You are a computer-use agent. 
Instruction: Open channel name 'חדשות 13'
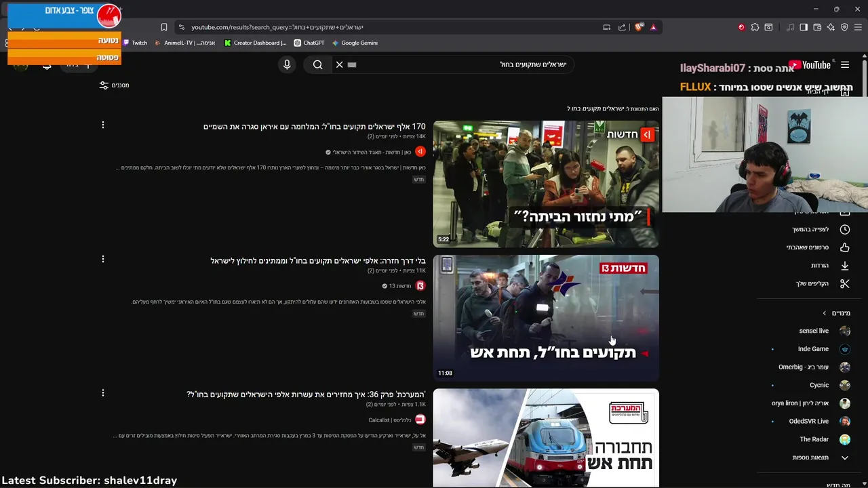pyautogui.click(x=400, y=286)
